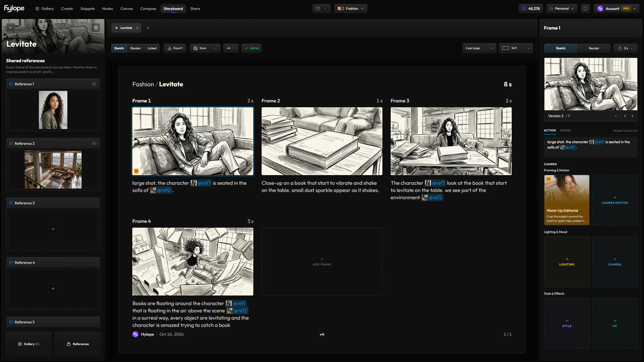Add a style preset

click(x=567, y=323)
